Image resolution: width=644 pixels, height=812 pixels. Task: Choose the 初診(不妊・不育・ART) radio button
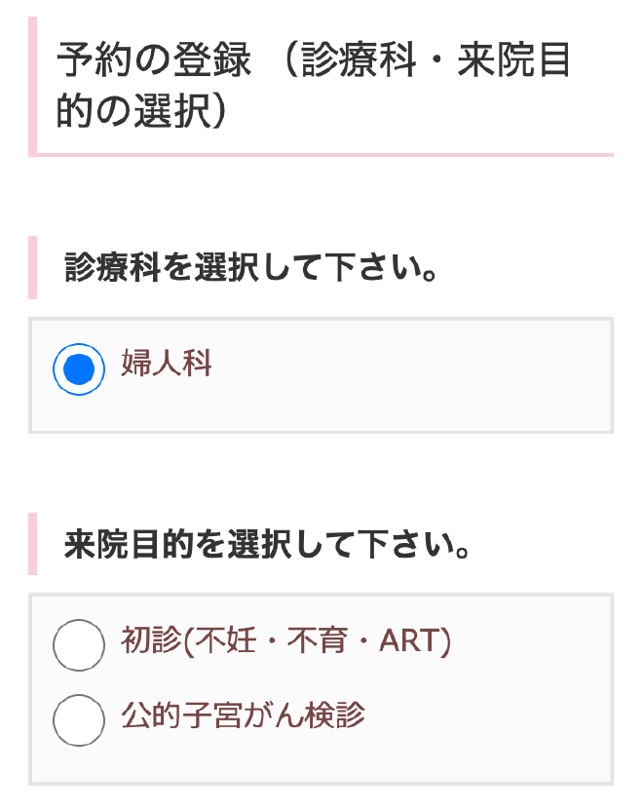(78, 644)
